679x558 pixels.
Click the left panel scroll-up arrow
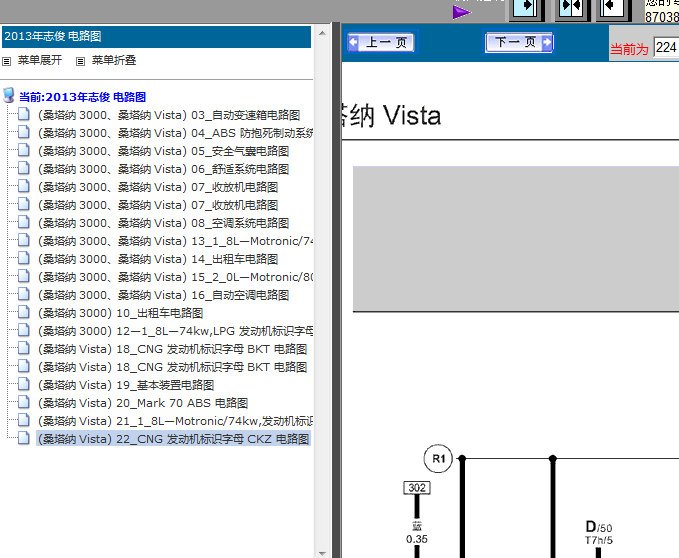pyautogui.click(x=322, y=33)
